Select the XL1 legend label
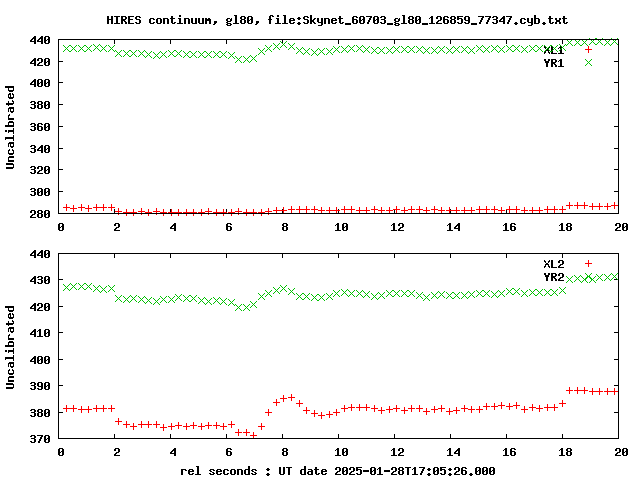The image size is (640, 480). point(553,50)
